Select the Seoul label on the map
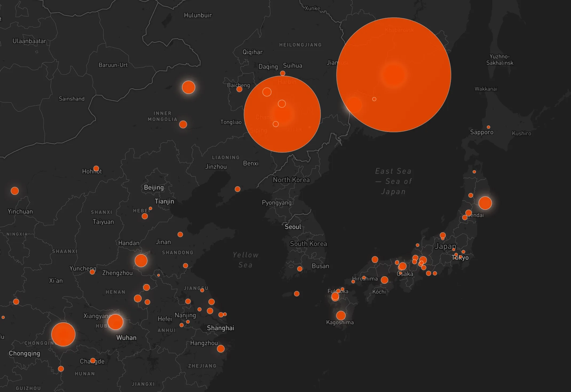571x392 pixels. 292,227
